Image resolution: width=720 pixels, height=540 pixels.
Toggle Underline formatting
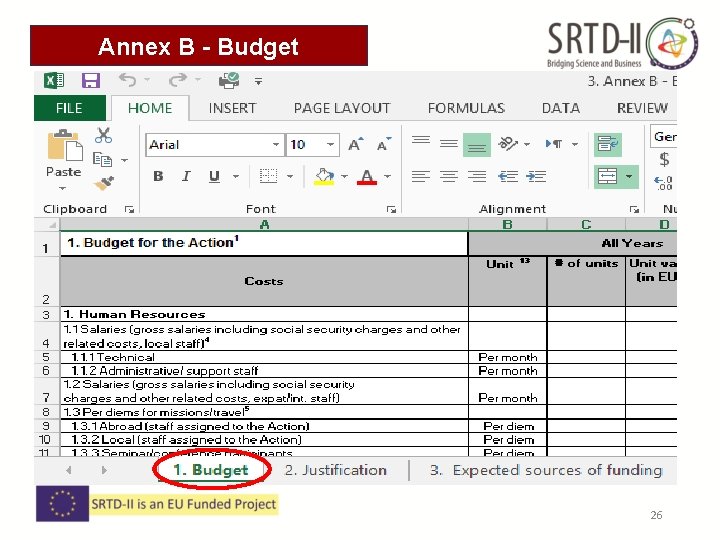tap(214, 177)
